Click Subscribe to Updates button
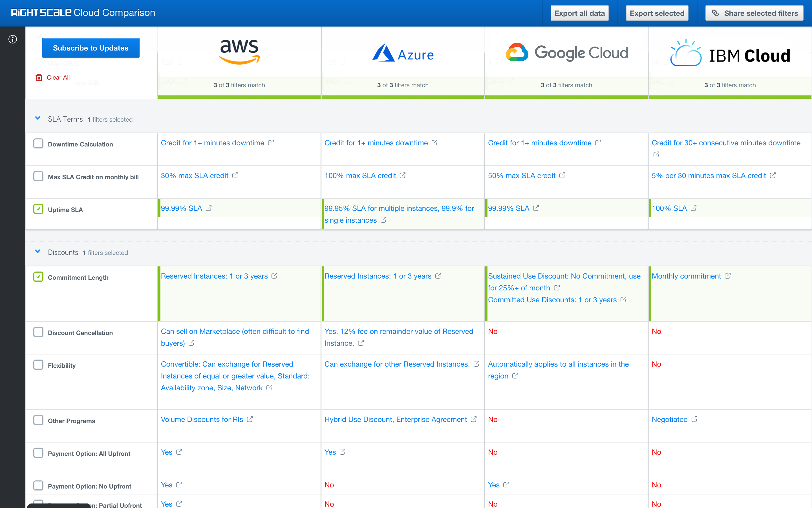Viewport: 812px width, 508px height. 91,48
